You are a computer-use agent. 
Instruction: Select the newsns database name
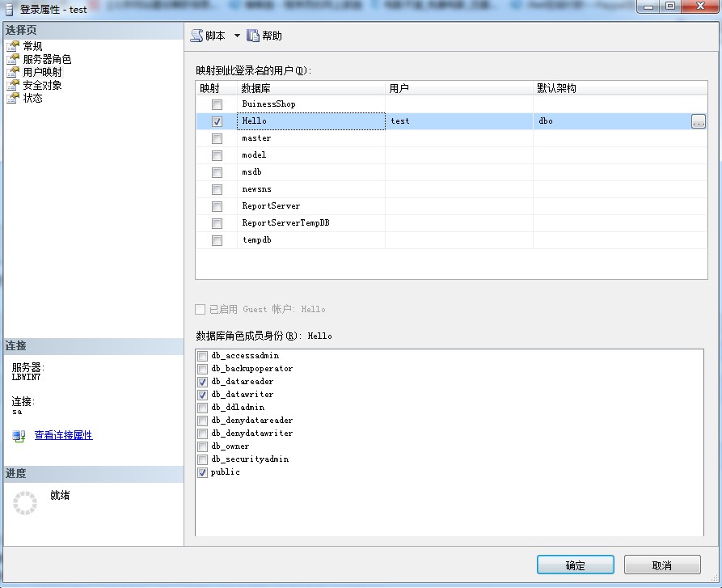[x=257, y=189]
